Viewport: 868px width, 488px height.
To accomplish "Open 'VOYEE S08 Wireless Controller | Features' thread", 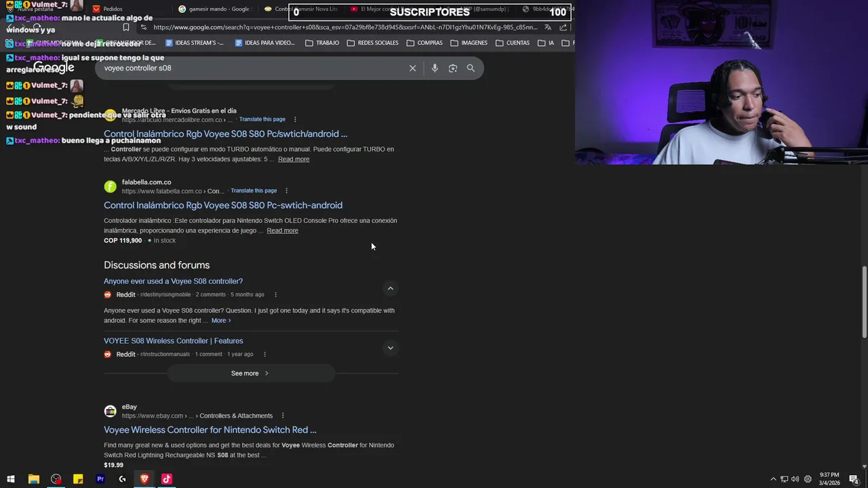I will pos(173,341).
